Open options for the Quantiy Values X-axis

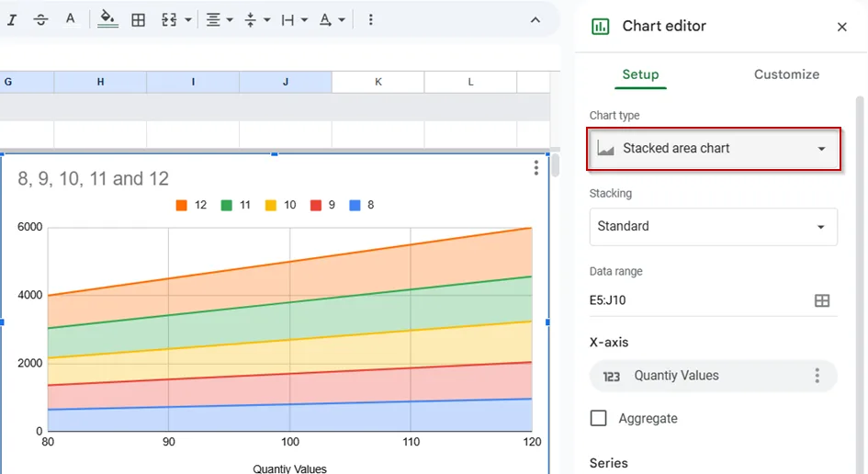coord(817,376)
